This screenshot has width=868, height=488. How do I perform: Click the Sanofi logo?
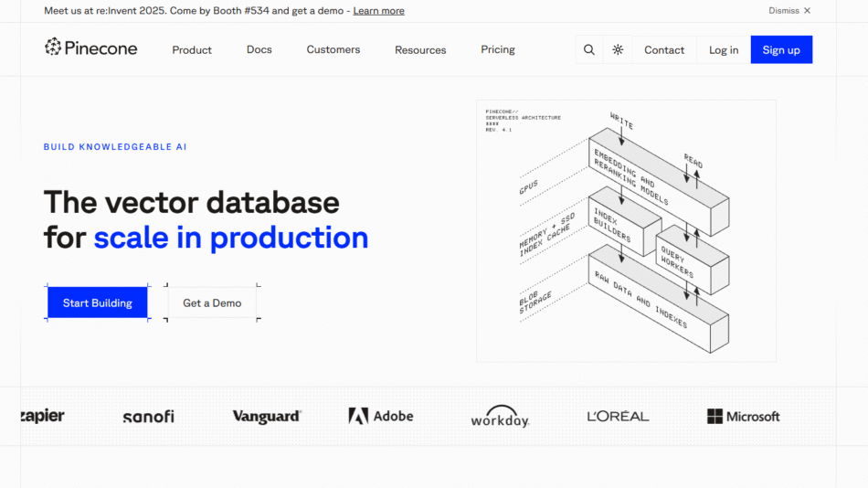pyautogui.click(x=148, y=417)
